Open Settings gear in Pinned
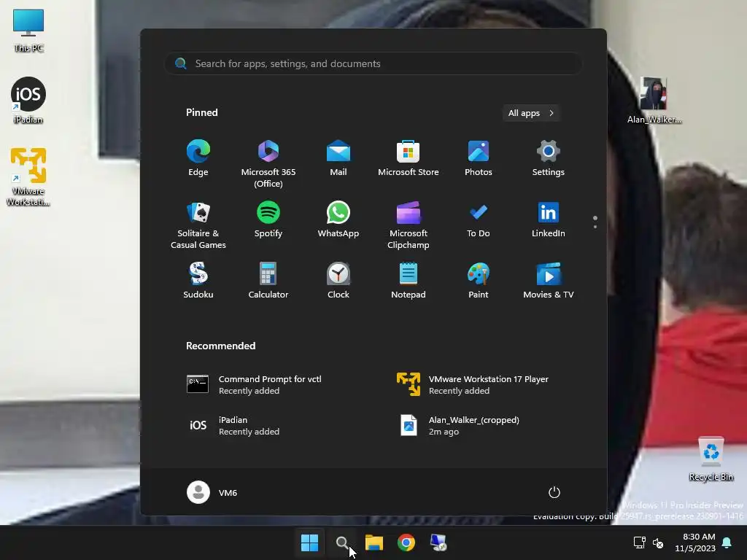 [x=549, y=158]
